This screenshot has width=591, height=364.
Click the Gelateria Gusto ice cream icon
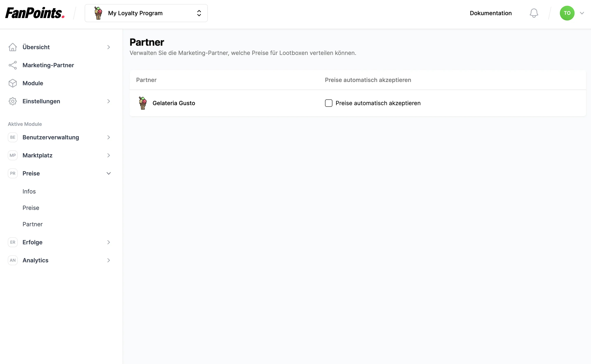143,103
